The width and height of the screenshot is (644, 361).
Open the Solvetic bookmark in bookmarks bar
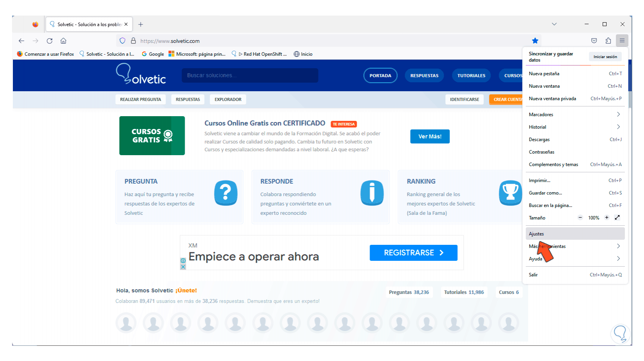[x=107, y=54]
